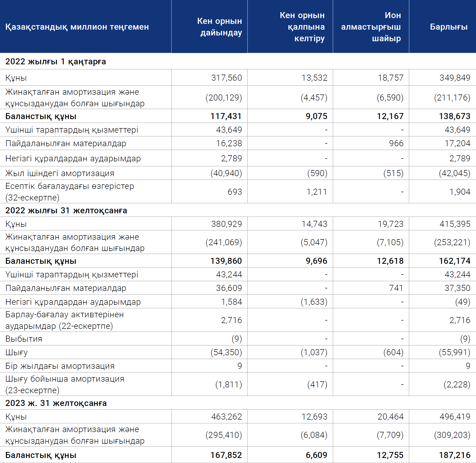Image resolution: width=476 pixels, height=463 pixels.
Task: Click the 'Ион алмастырғыш шайыр' column header
Action: pyautogui.click(x=371, y=27)
